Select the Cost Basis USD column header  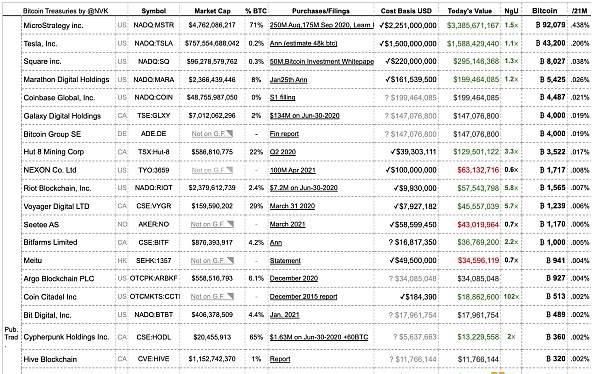point(406,11)
